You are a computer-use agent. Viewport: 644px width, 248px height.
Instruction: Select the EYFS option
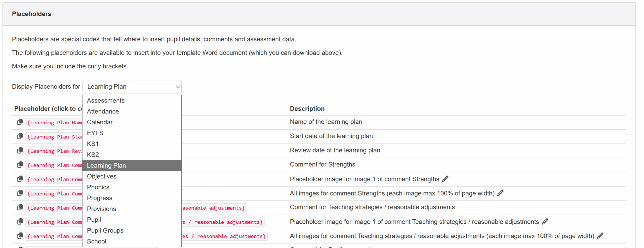coord(95,133)
